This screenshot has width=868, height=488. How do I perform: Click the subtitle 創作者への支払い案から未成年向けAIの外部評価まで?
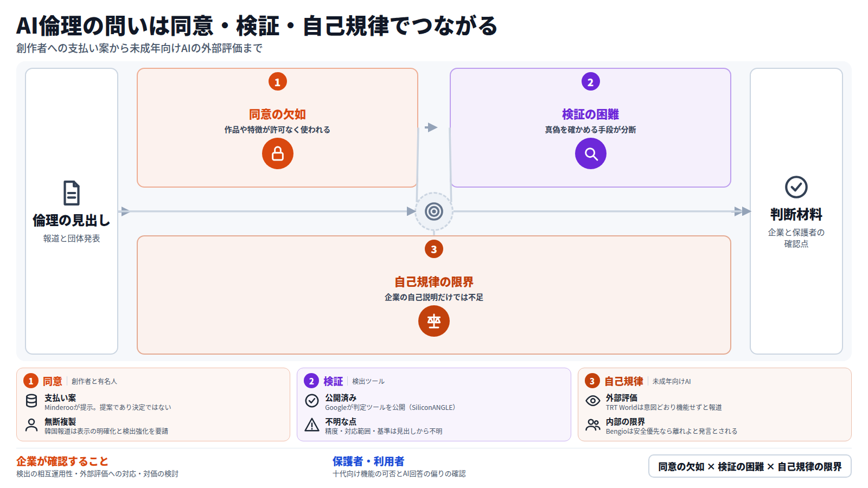click(139, 48)
